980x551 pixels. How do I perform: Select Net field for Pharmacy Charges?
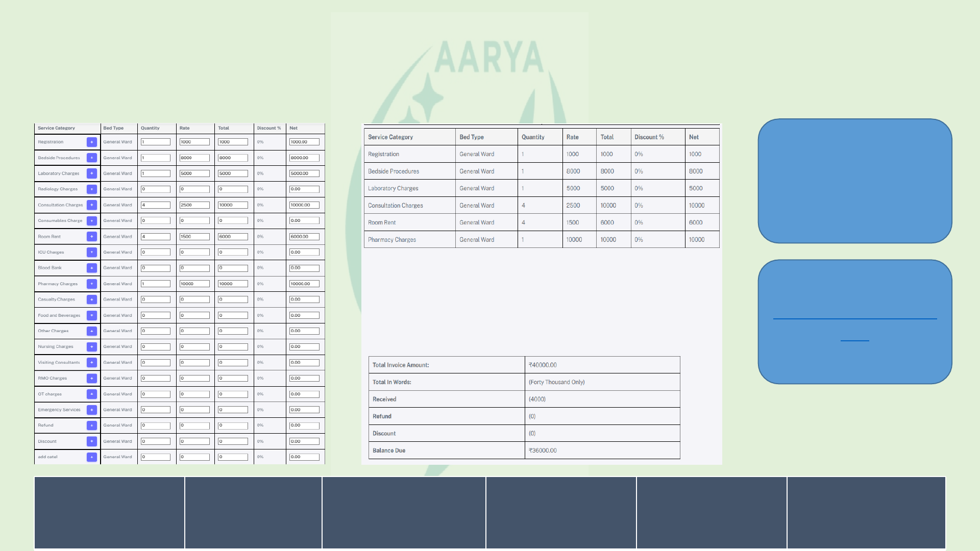coord(304,284)
